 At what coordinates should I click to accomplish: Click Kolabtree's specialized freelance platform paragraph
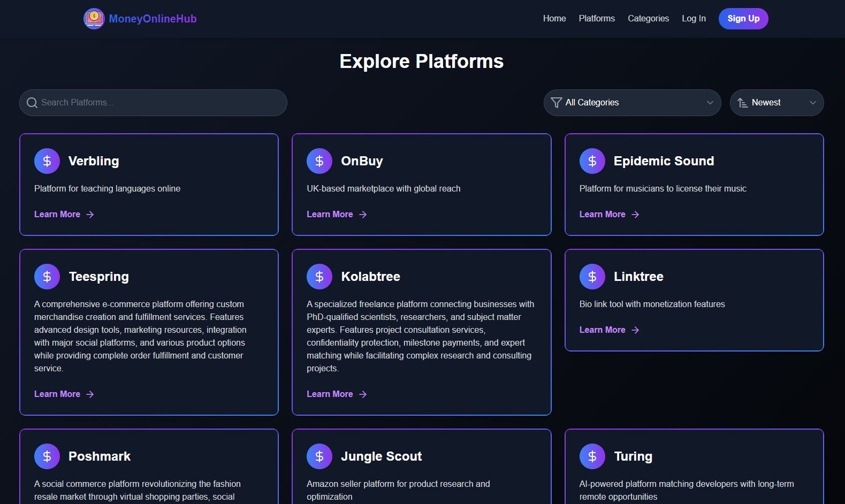coord(421,336)
